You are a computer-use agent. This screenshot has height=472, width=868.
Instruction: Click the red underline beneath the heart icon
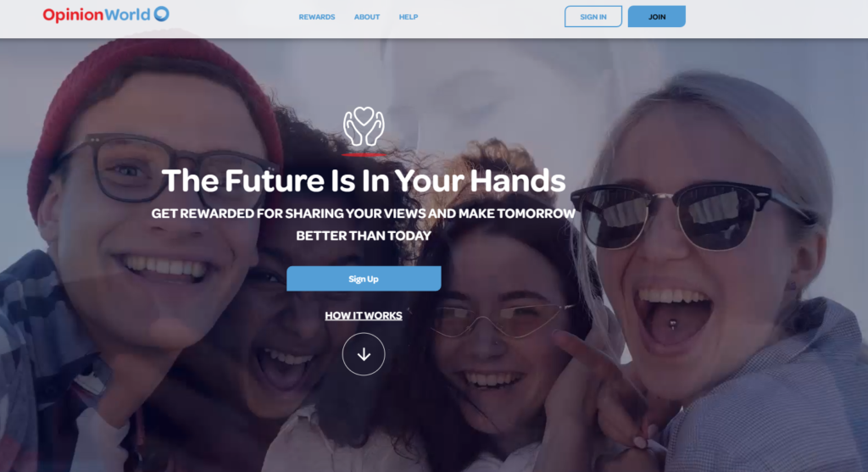point(364,155)
